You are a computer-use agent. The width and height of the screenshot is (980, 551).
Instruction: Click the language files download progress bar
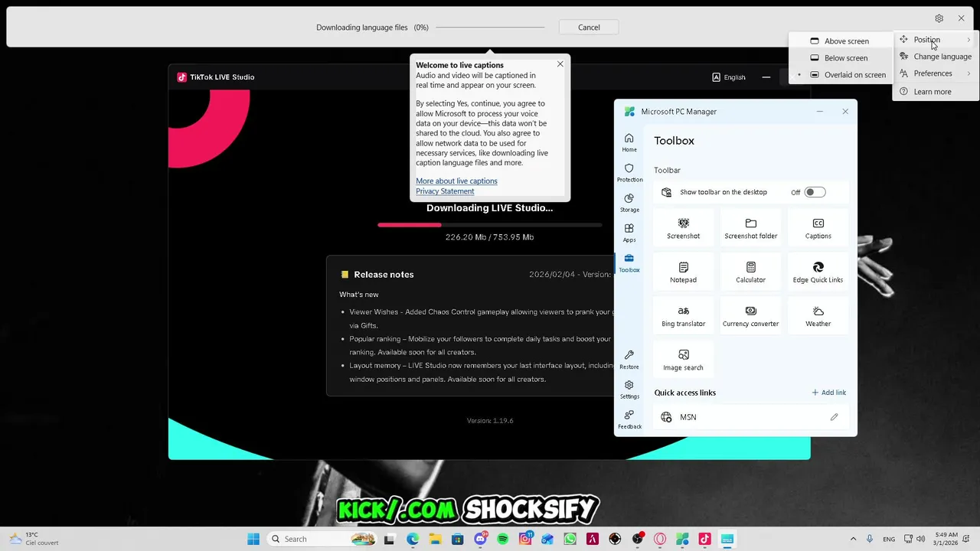pyautogui.click(x=490, y=28)
